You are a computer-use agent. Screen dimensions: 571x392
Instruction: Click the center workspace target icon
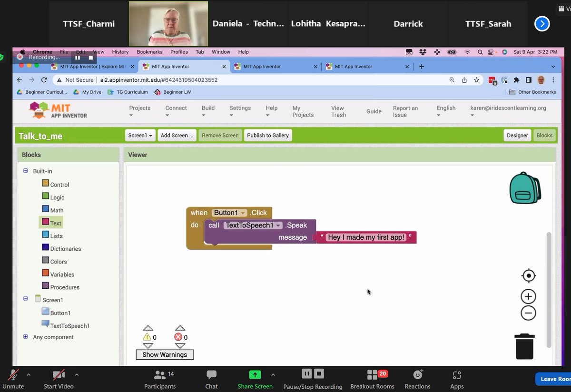tap(528, 276)
